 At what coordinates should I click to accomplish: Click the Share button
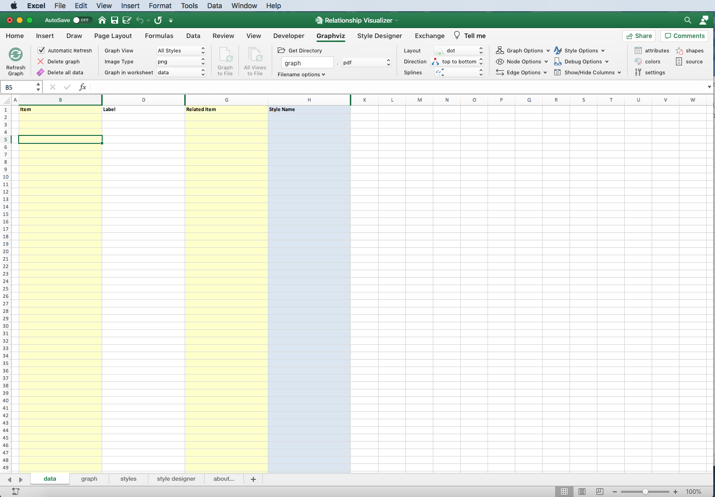pyautogui.click(x=639, y=36)
